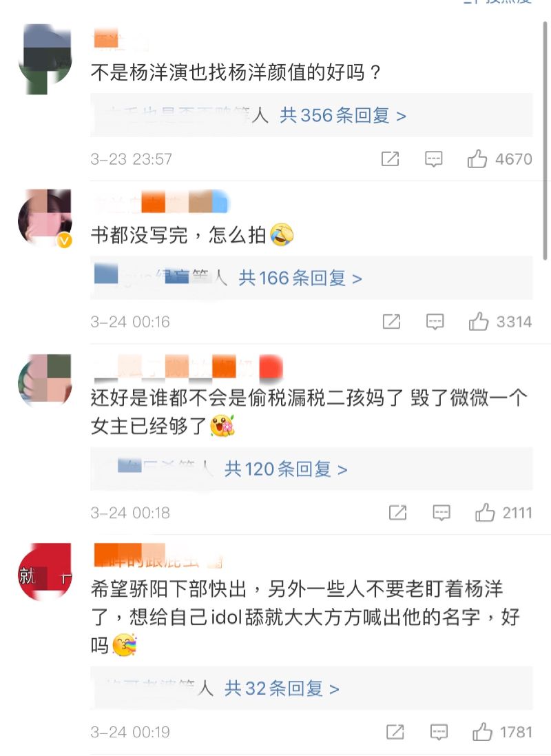Reply via comment icon on the 3-24 00:16 comment
Image resolution: width=551 pixels, height=756 pixels.
click(435, 322)
